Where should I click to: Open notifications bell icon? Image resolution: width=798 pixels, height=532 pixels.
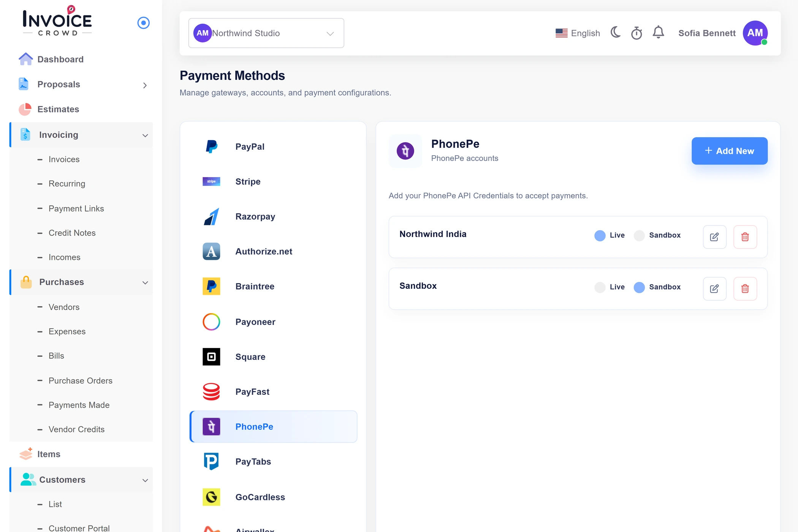point(658,33)
